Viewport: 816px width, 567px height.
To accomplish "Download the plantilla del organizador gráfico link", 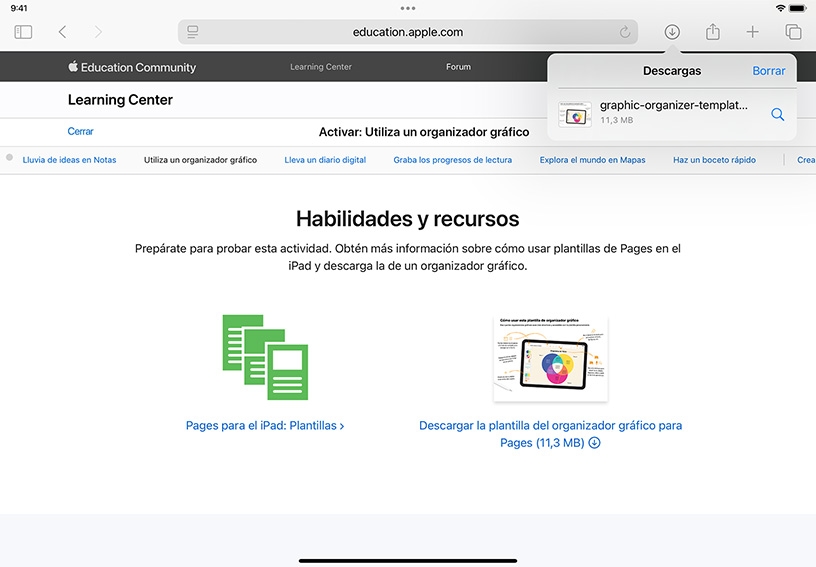I will (551, 434).
